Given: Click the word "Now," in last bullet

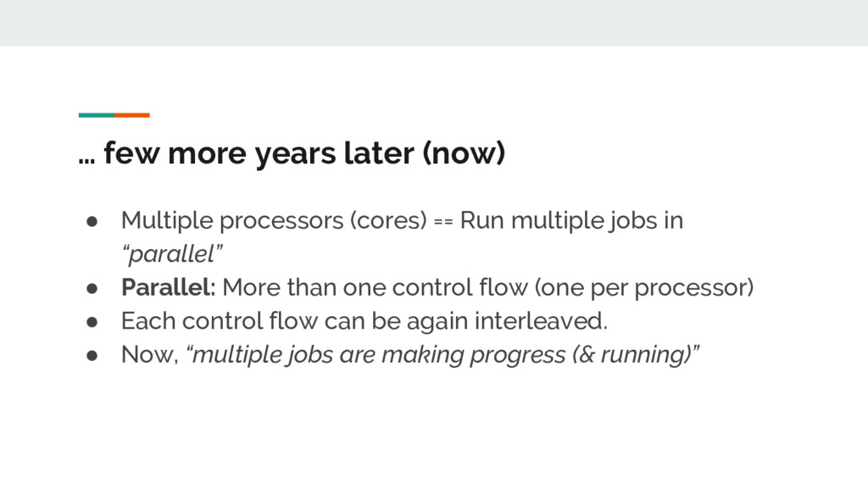Looking at the screenshot, I should pos(150,356).
